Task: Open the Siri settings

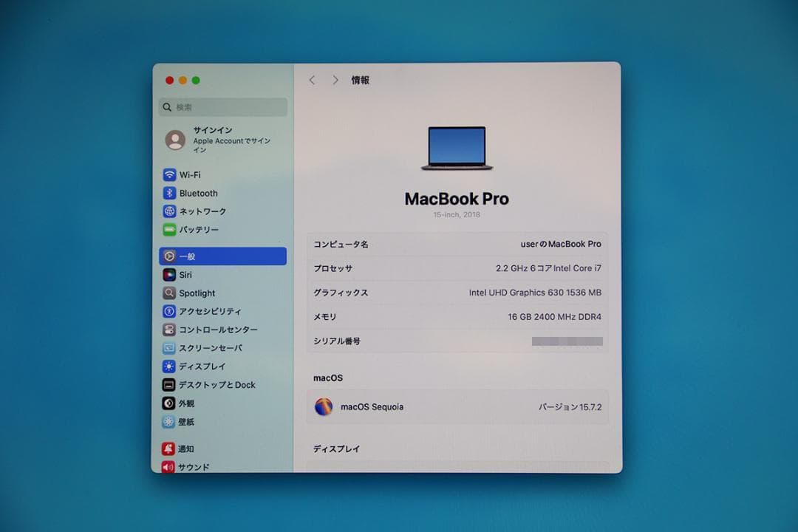Action: click(x=185, y=274)
